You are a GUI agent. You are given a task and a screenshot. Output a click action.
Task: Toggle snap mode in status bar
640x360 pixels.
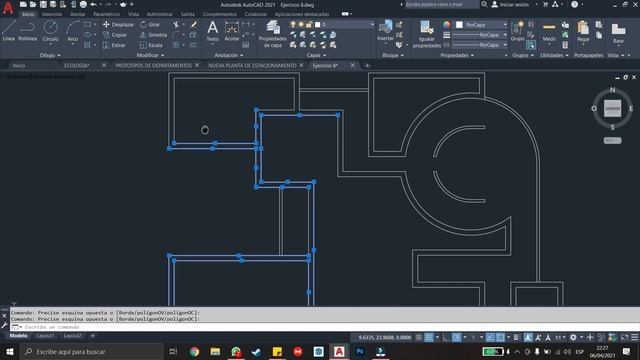(x=429, y=337)
